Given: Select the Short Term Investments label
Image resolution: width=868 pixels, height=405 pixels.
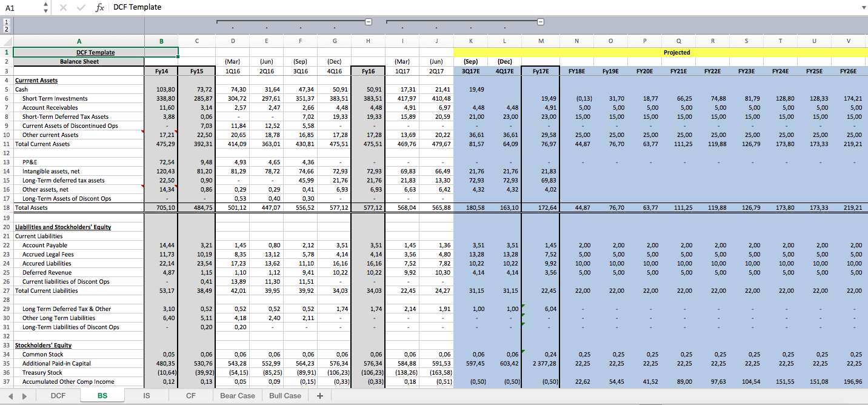Looking at the screenshot, I should coord(55,98).
